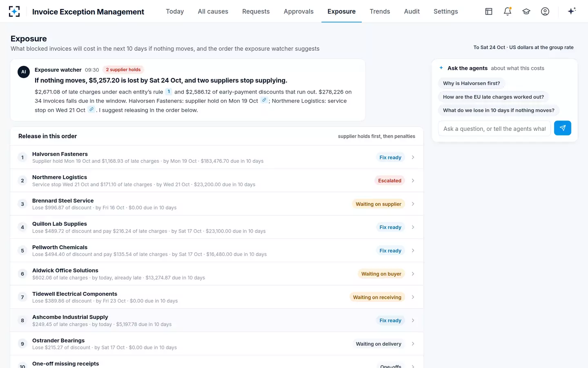This screenshot has width=588, height=368.
Task: Expand the Brennard Steel Service row chevron
Action: tap(413, 204)
